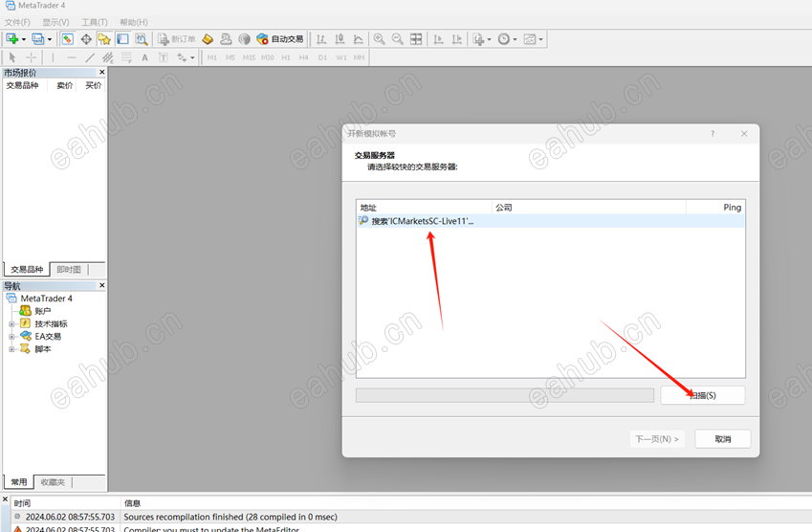Image resolution: width=812 pixels, height=532 pixels.
Task: Switch to the D1 timeframe
Action: point(322,57)
